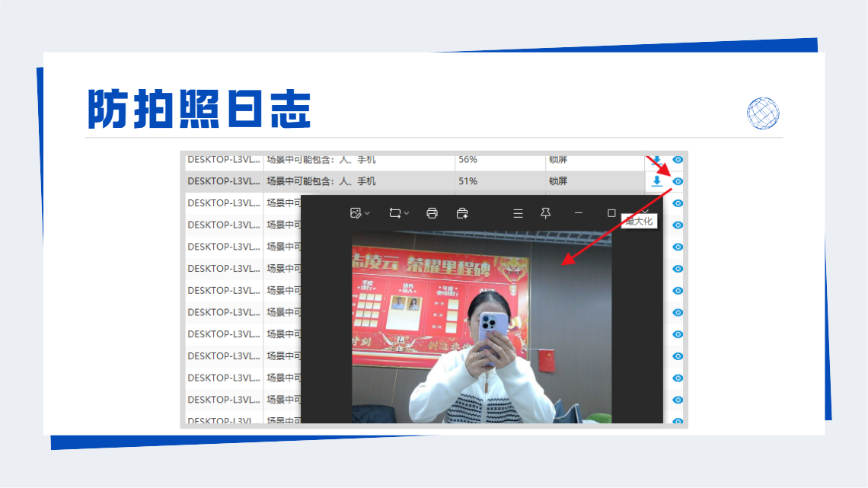Minimize the photo viewer window
The width and height of the screenshot is (868, 488).
pos(579,213)
